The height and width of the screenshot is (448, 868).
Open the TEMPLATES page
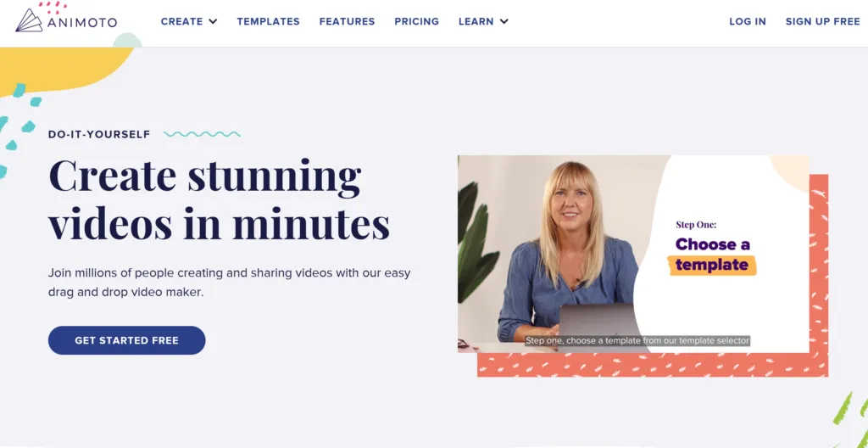click(x=269, y=21)
